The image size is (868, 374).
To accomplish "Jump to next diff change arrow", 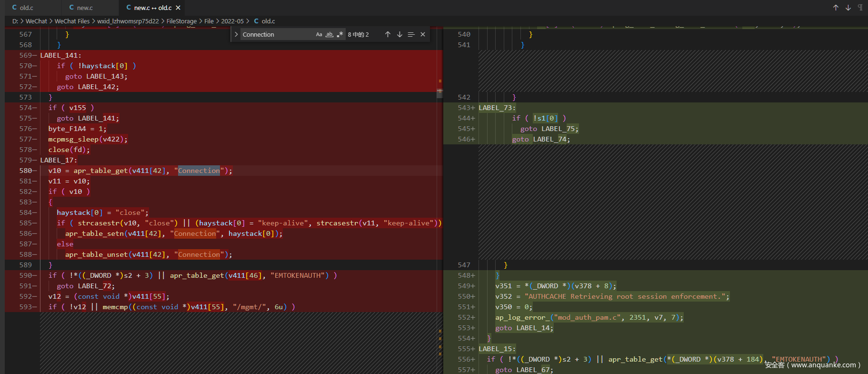I will [848, 8].
